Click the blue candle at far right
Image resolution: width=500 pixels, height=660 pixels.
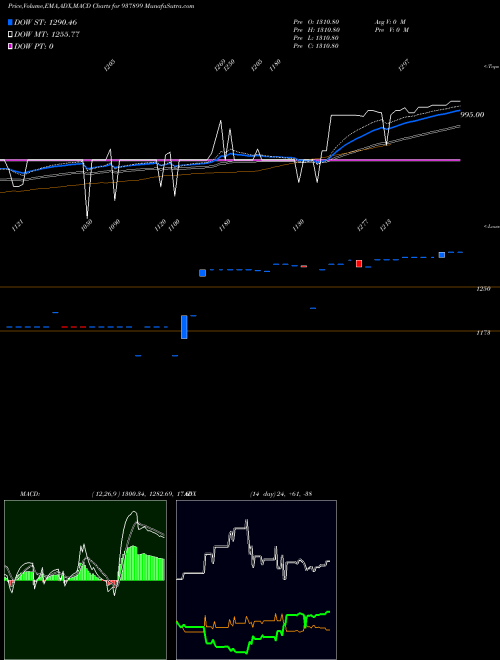442,255
